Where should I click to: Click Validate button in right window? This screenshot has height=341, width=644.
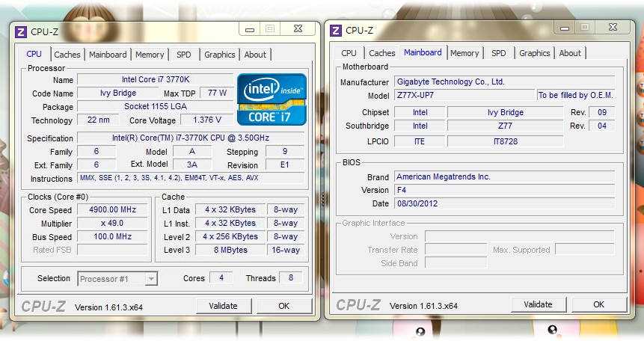(538, 304)
